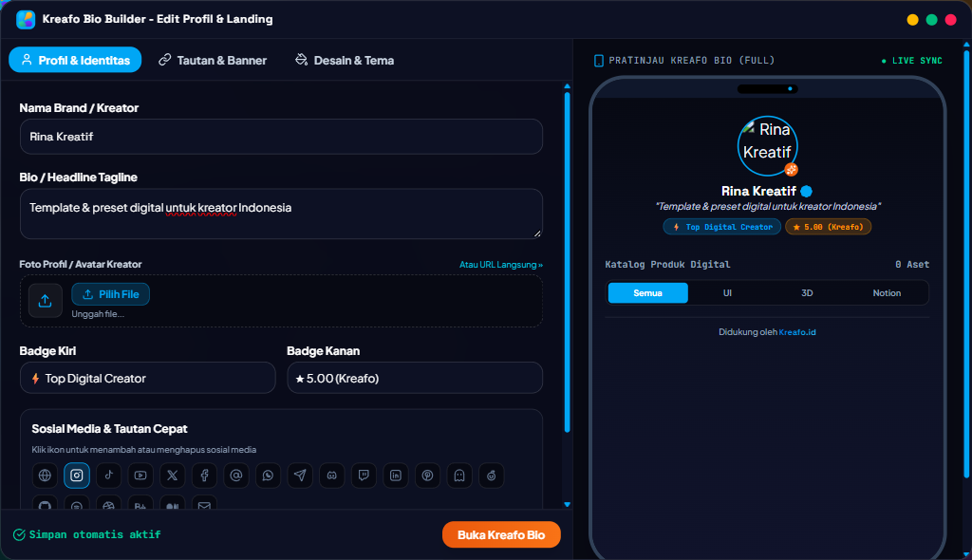Click the Kreafo app logo in title bar

click(x=26, y=19)
